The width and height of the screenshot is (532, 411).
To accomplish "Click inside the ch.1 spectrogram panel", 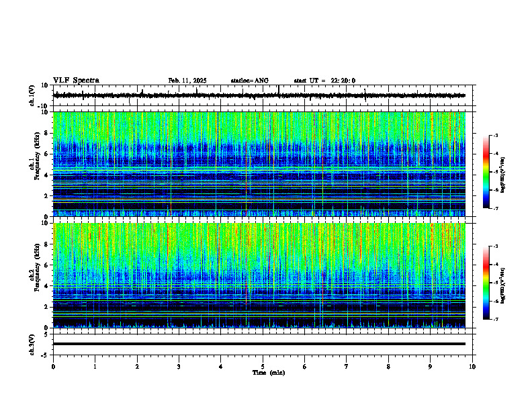I will pyautogui.click(x=259, y=164).
